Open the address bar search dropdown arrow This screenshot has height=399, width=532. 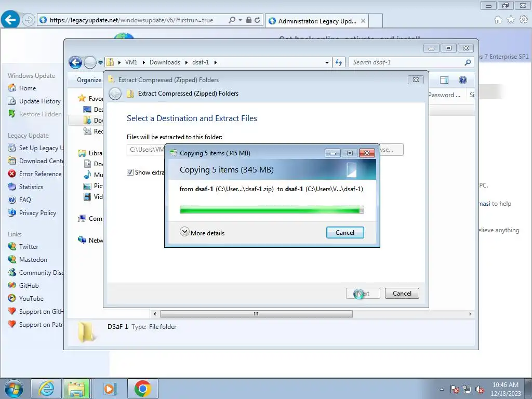tap(240, 20)
